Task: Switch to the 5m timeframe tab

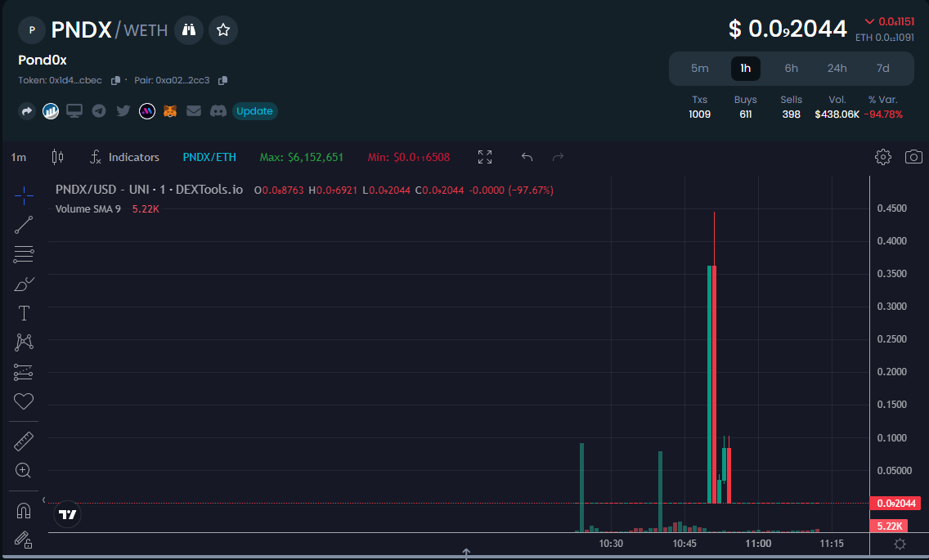Action: [x=699, y=68]
